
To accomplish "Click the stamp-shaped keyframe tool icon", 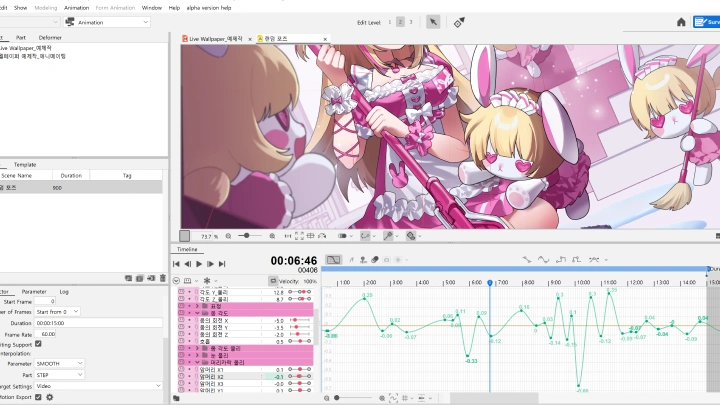I will (x=363, y=260).
